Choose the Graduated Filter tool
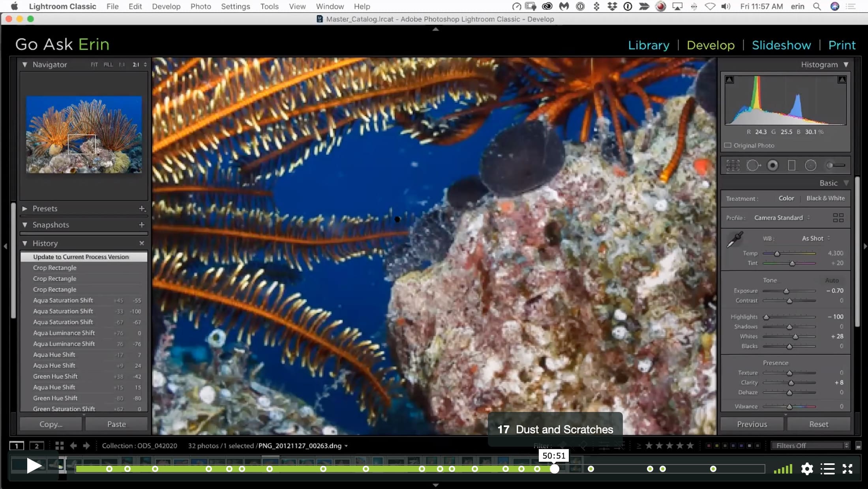The width and height of the screenshot is (868, 489). point(791,166)
